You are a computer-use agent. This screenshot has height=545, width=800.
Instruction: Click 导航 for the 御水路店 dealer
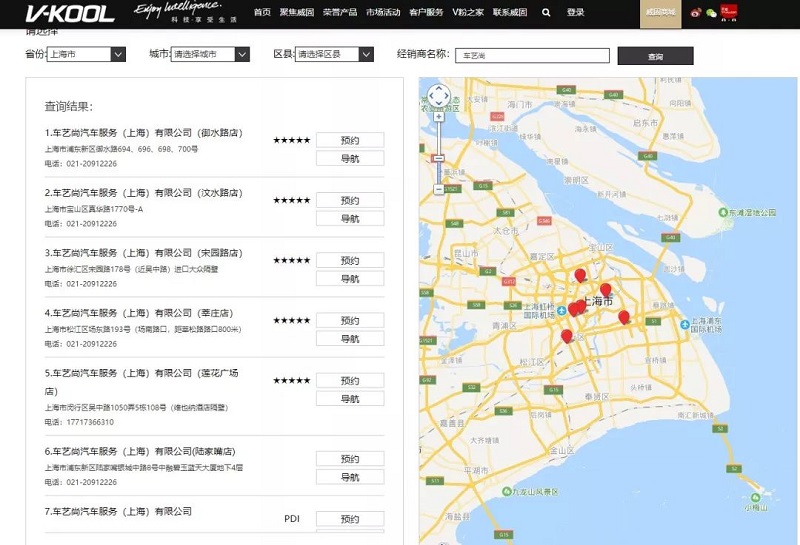[350, 159]
